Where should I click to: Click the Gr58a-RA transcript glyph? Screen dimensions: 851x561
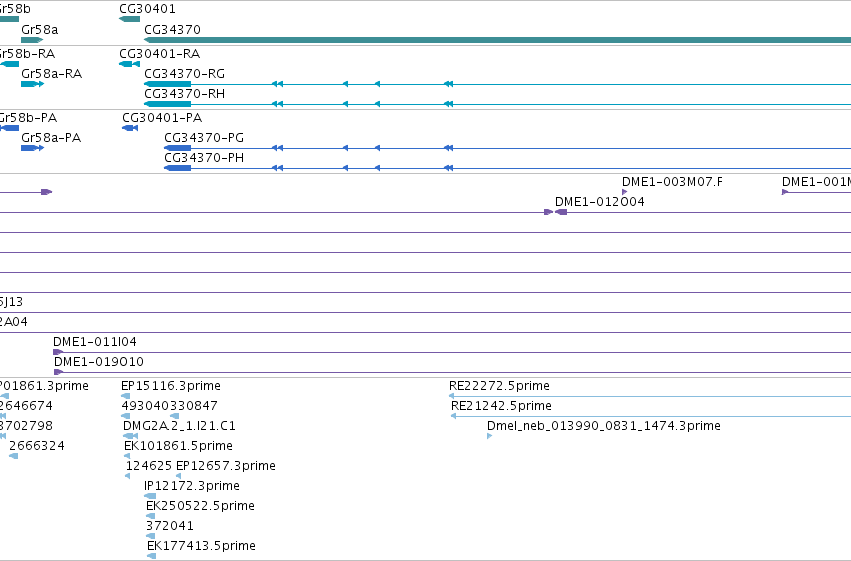(33, 84)
